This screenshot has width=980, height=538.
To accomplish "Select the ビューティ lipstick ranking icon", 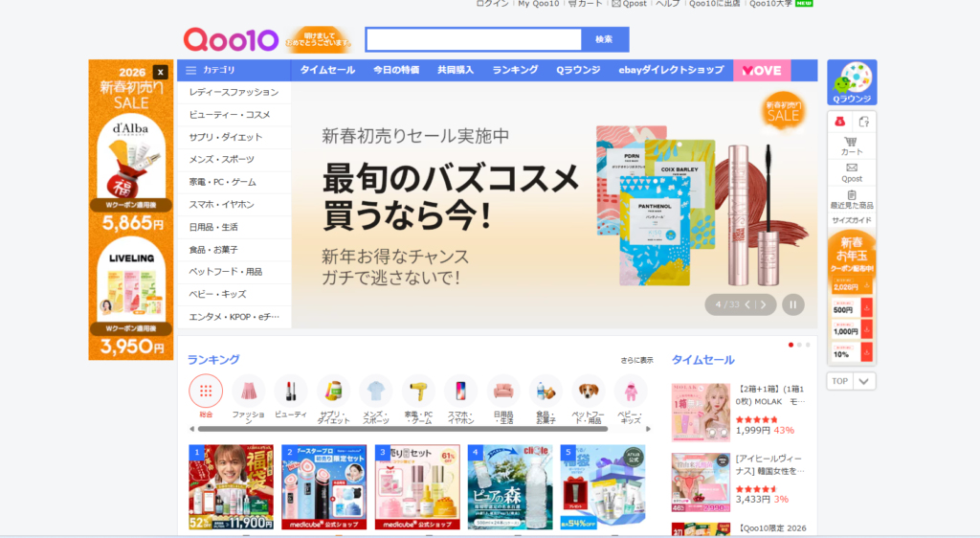I will click(291, 392).
